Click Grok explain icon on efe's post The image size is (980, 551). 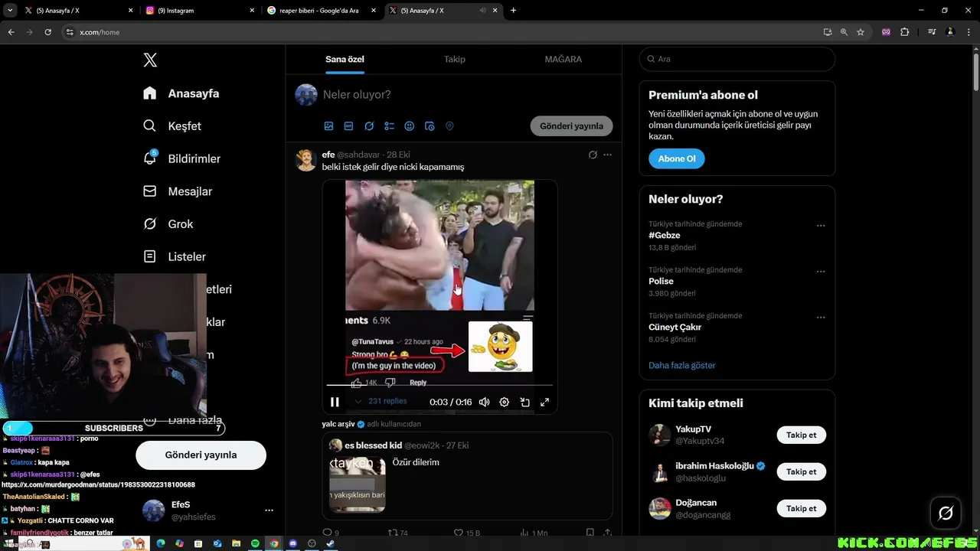pyautogui.click(x=593, y=155)
